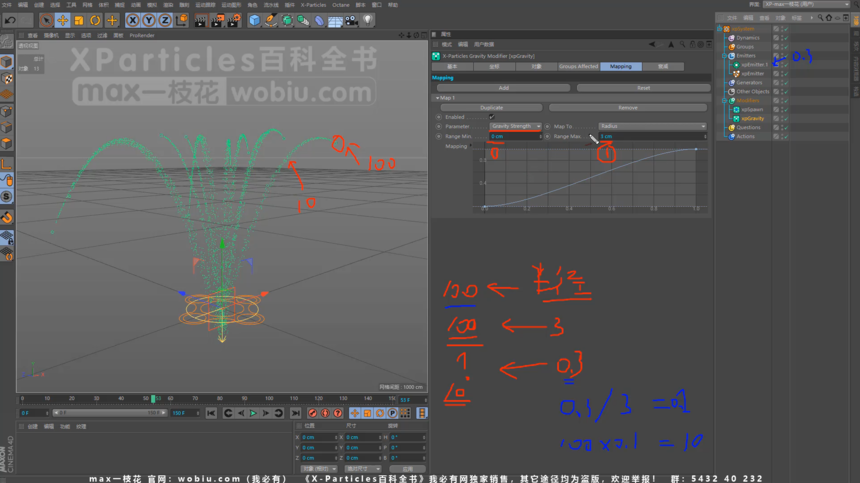Click the Add mapping button

coord(503,88)
